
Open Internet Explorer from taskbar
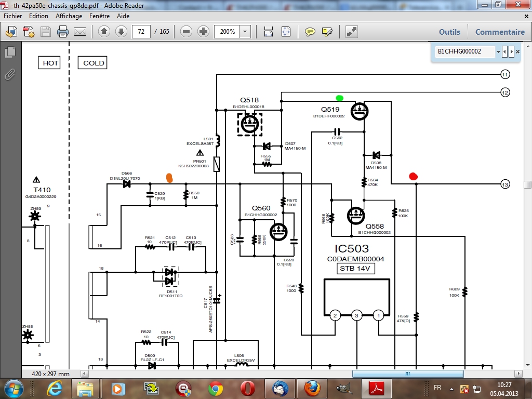[x=54, y=389]
